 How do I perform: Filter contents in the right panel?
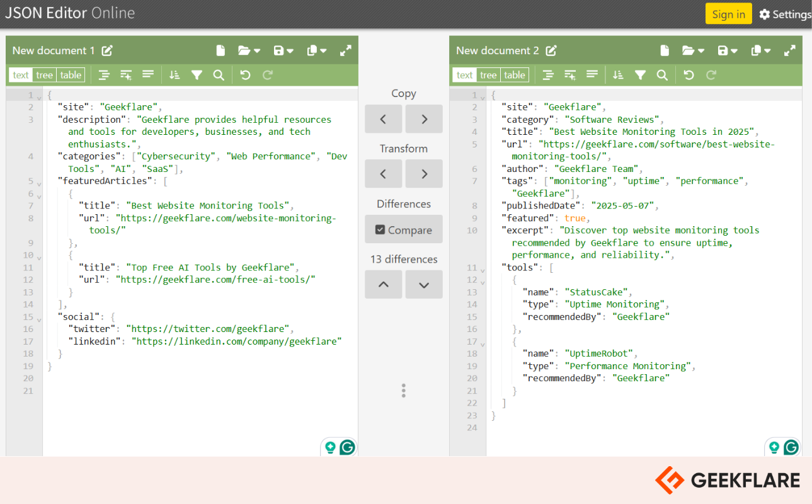640,75
